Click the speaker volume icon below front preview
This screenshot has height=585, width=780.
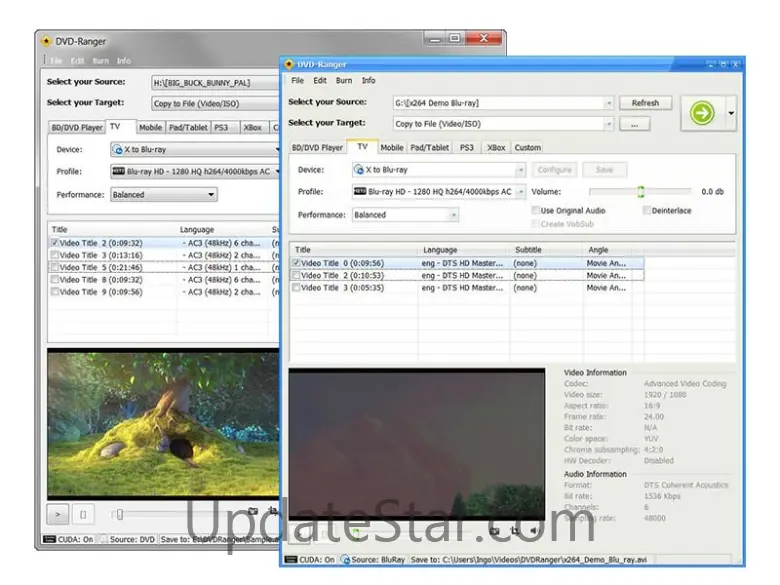click(533, 531)
